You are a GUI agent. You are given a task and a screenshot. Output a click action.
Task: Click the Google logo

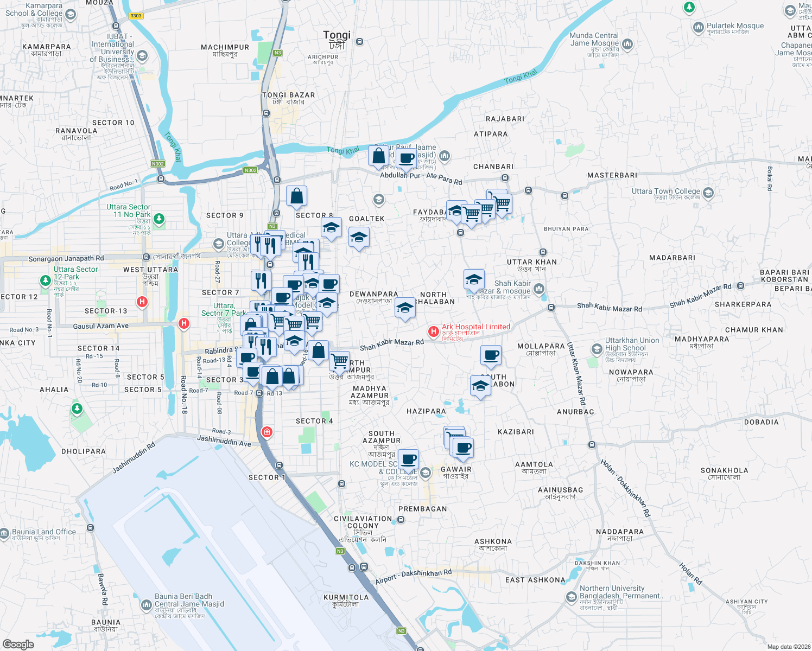18,644
